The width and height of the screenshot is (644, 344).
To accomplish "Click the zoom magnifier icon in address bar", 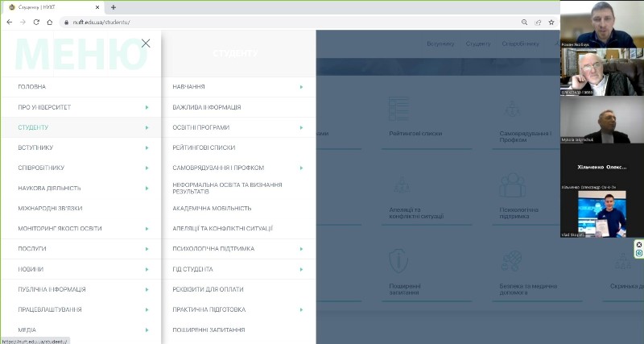I will pos(525,23).
